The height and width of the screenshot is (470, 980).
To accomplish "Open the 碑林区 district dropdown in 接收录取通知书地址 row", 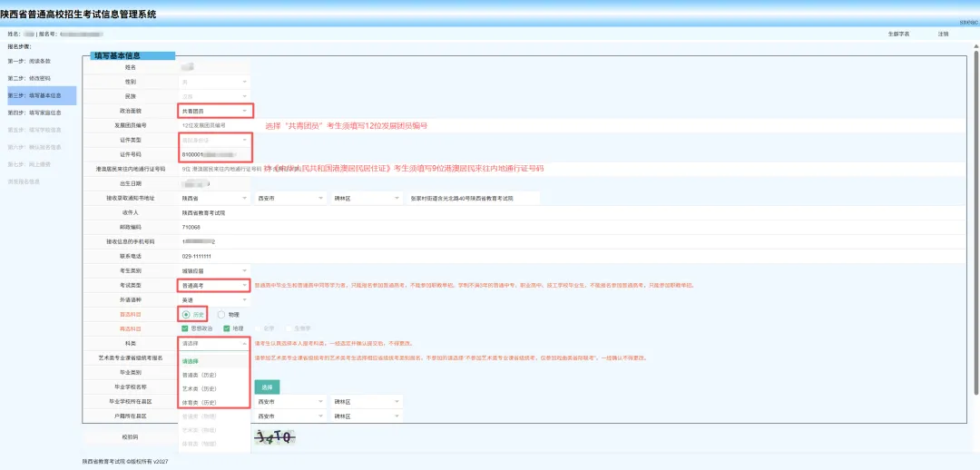I will click(367, 198).
